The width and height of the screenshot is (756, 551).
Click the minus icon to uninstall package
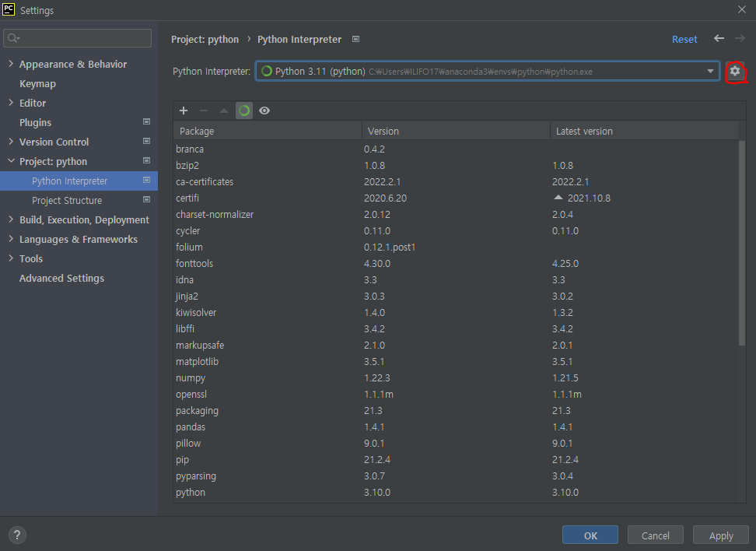pos(204,111)
